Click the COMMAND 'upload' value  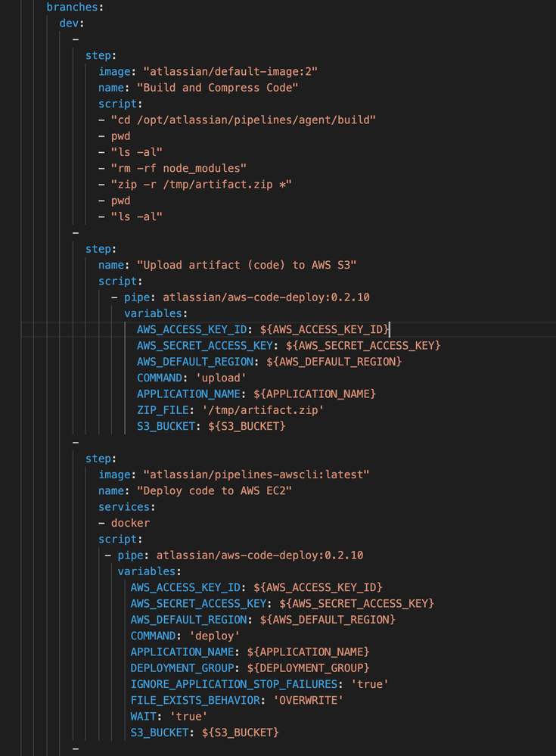point(226,377)
